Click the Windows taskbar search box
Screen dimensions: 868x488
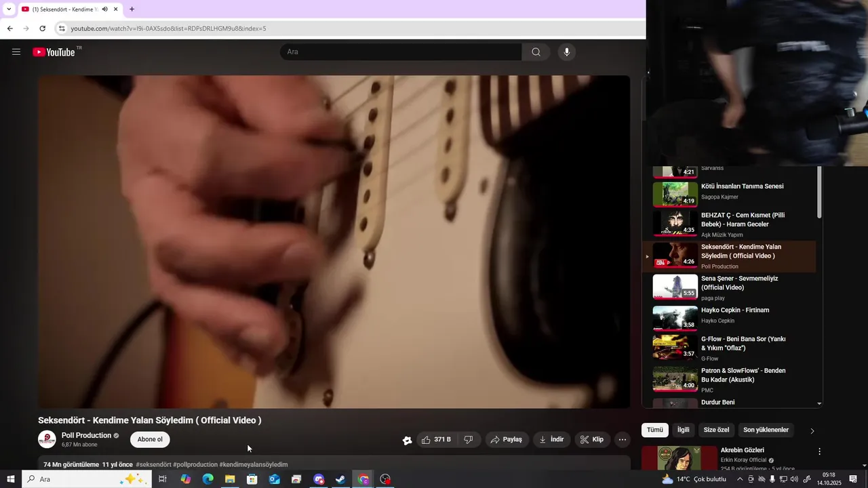coord(87,479)
